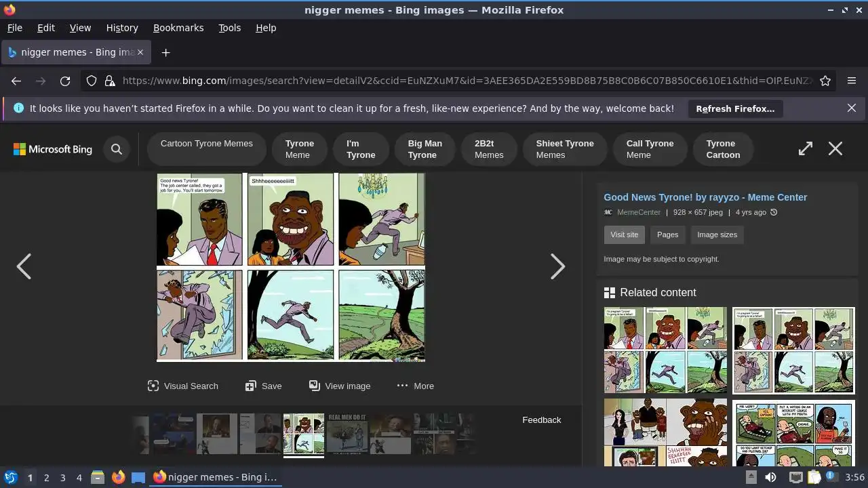Close the Bing images browser tab
Screen dimensions: 868x488
click(141, 52)
